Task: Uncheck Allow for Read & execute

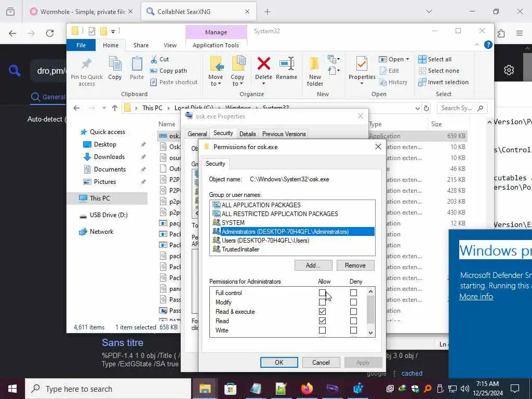Action: tap(322, 312)
